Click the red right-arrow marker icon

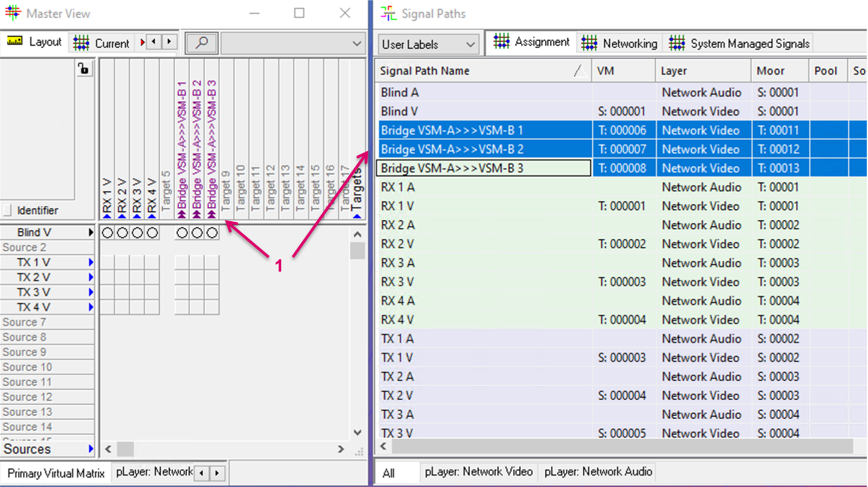[142, 42]
